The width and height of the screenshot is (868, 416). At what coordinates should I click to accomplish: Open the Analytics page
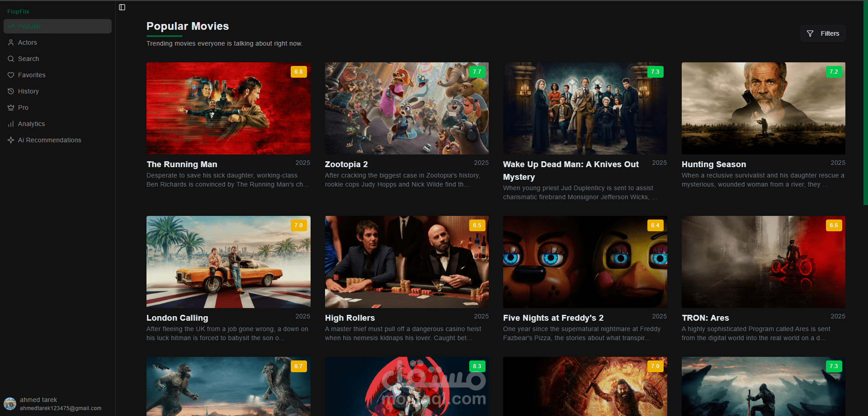(57, 124)
